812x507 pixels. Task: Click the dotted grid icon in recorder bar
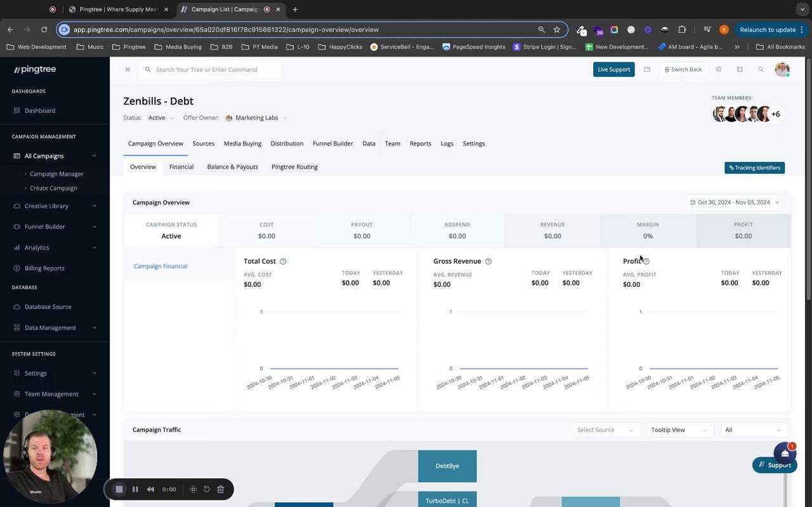193,489
